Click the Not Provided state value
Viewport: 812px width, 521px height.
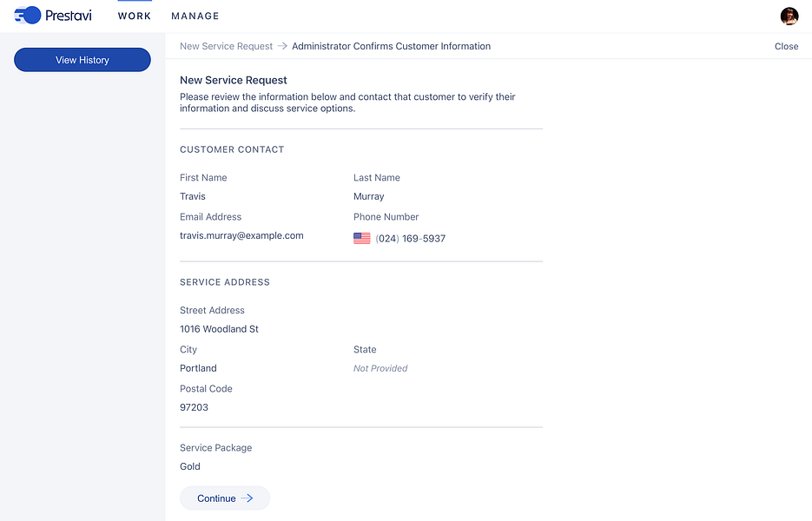(380, 368)
